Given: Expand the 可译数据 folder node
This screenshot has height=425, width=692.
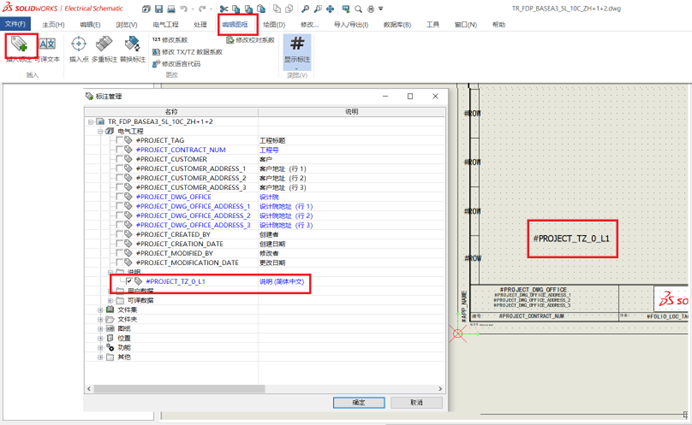Looking at the screenshot, I should [110, 300].
